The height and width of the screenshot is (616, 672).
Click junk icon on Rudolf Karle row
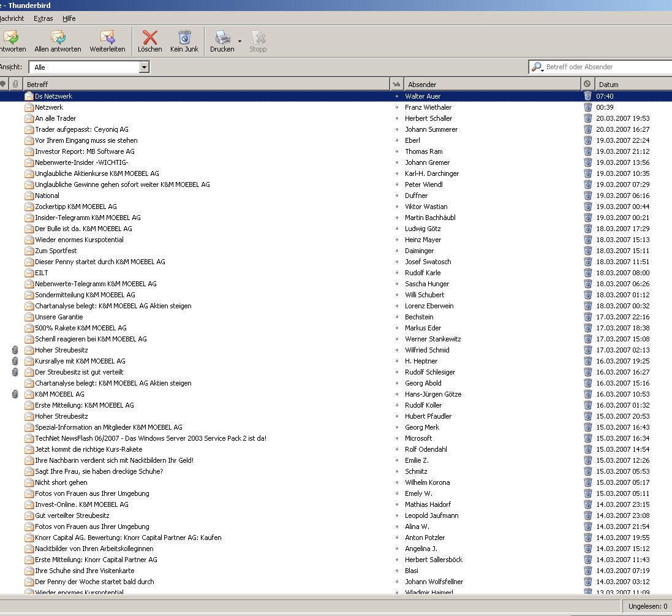point(587,273)
